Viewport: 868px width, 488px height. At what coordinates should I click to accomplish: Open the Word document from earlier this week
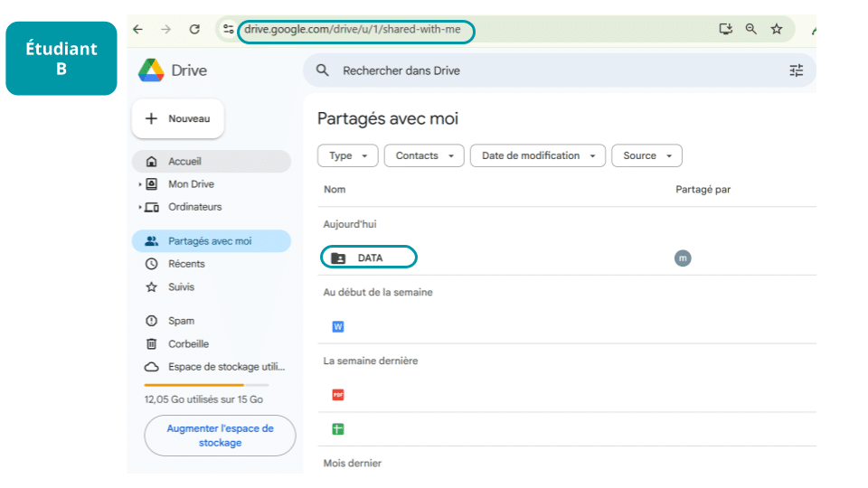point(338,327)
